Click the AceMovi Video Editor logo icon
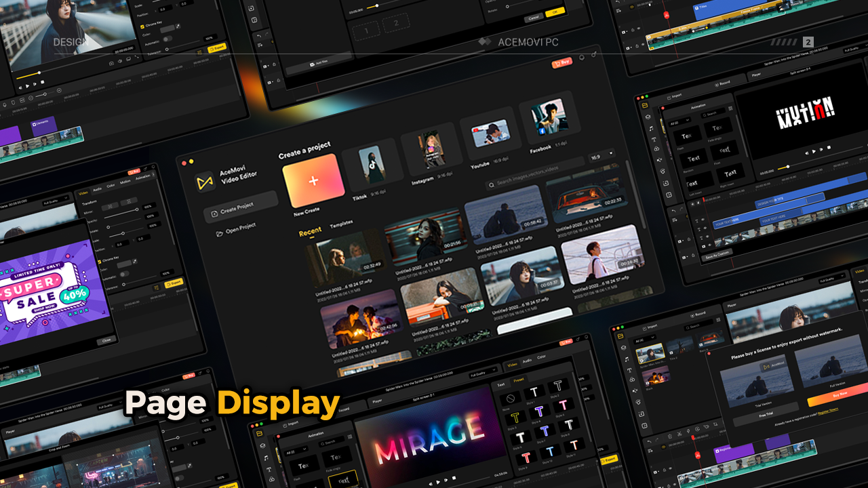This screenshot has width=868, height=488. [x=205, y=182]
